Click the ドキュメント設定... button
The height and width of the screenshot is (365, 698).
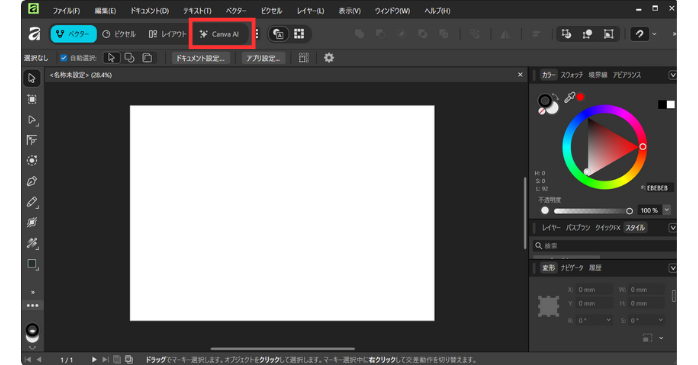(201, 58)
